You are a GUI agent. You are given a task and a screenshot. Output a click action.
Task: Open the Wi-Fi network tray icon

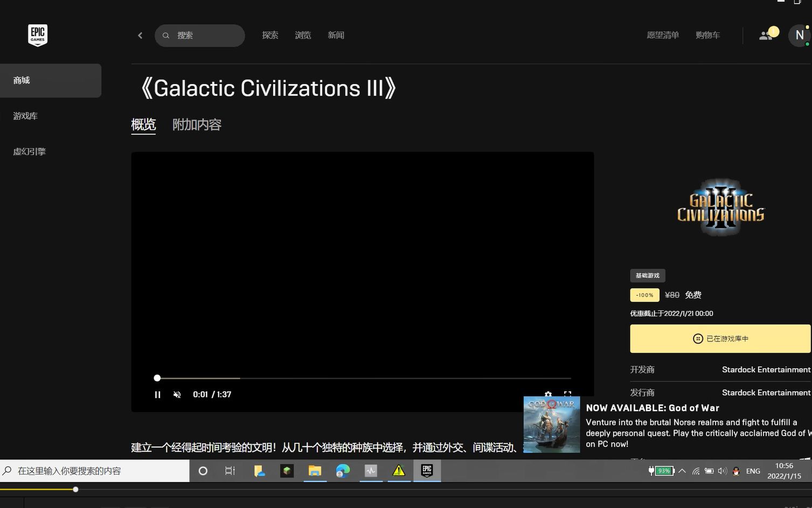pos(696,471)
